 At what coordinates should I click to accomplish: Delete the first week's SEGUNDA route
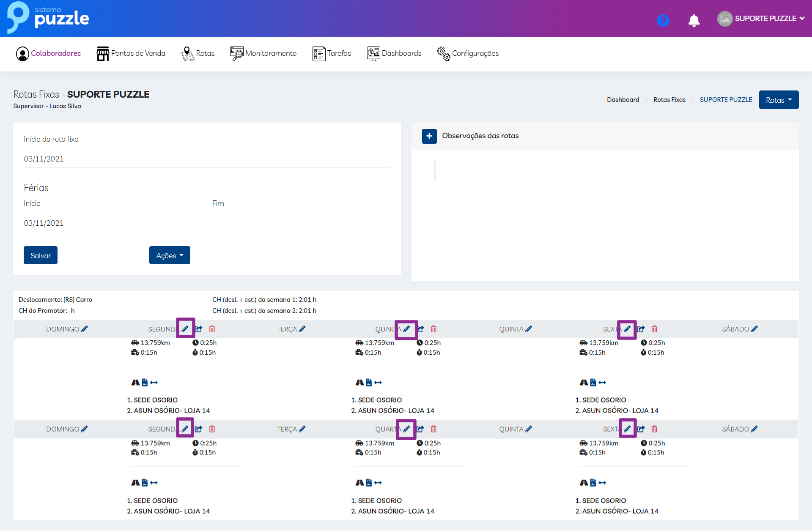(x=212, y=329)
